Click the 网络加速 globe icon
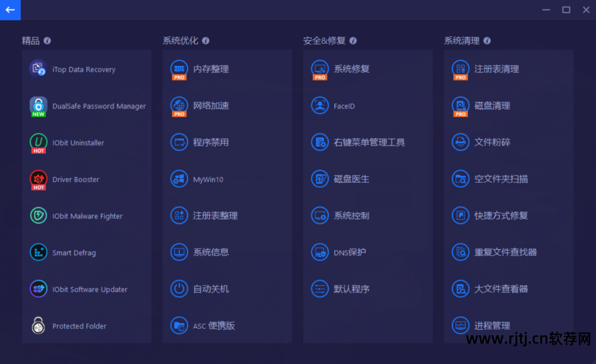 coord(179,106)
